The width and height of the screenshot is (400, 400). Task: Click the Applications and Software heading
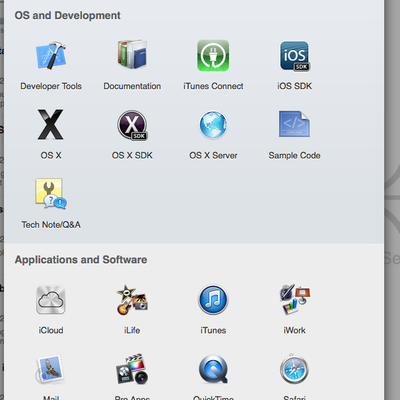point(81,260)
